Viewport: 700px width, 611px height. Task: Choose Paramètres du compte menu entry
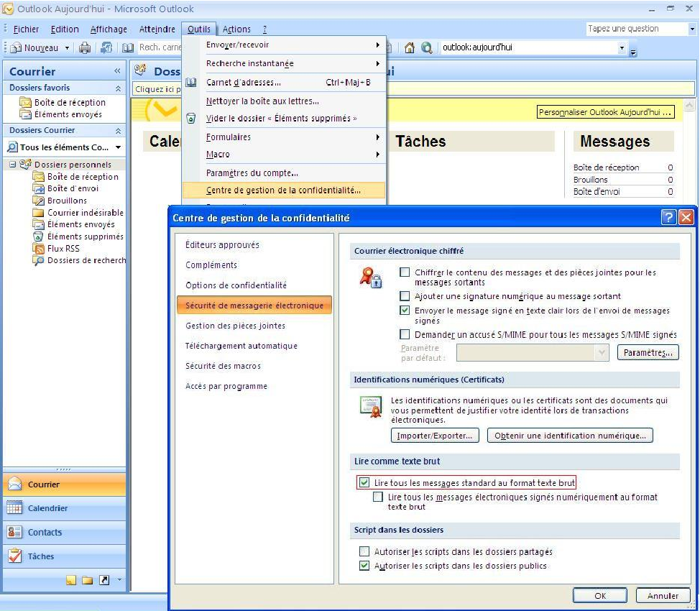click(284, 173)
